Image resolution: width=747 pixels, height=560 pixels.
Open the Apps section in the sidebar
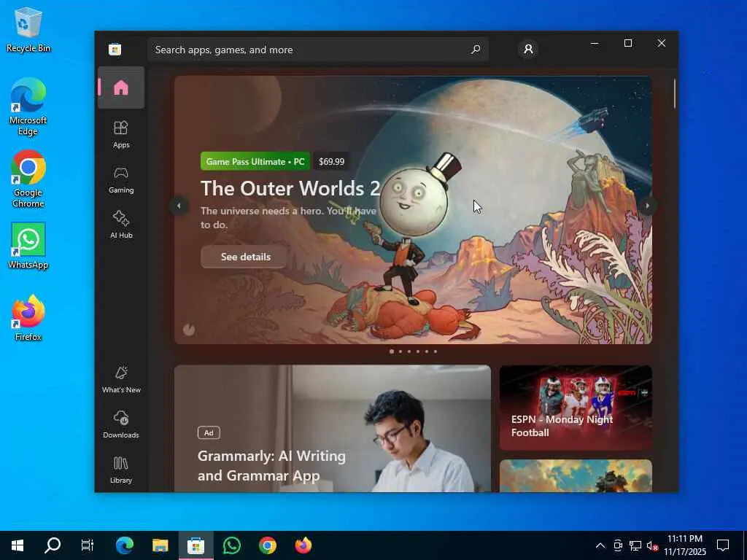click(x=121, y=134)
